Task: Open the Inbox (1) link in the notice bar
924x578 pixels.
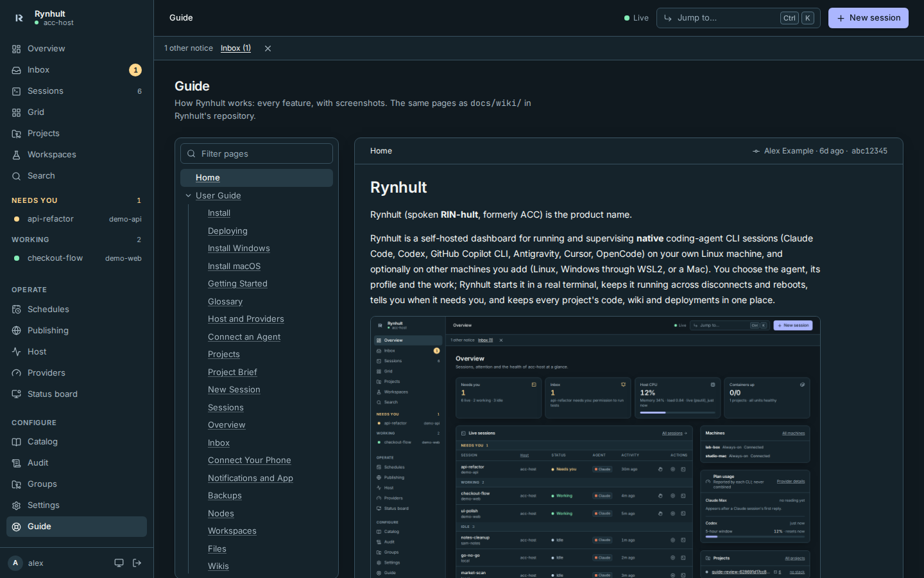Action: 235,48
